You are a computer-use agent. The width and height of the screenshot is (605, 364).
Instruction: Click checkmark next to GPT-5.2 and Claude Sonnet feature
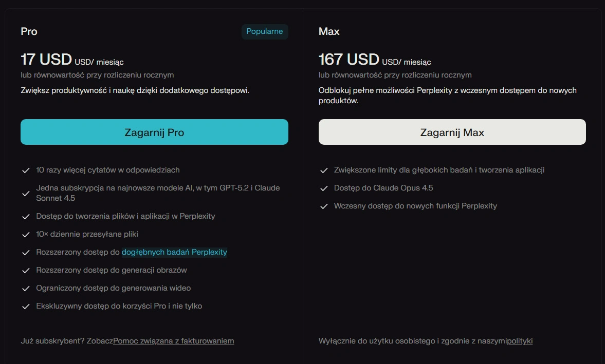coord(26,193)
